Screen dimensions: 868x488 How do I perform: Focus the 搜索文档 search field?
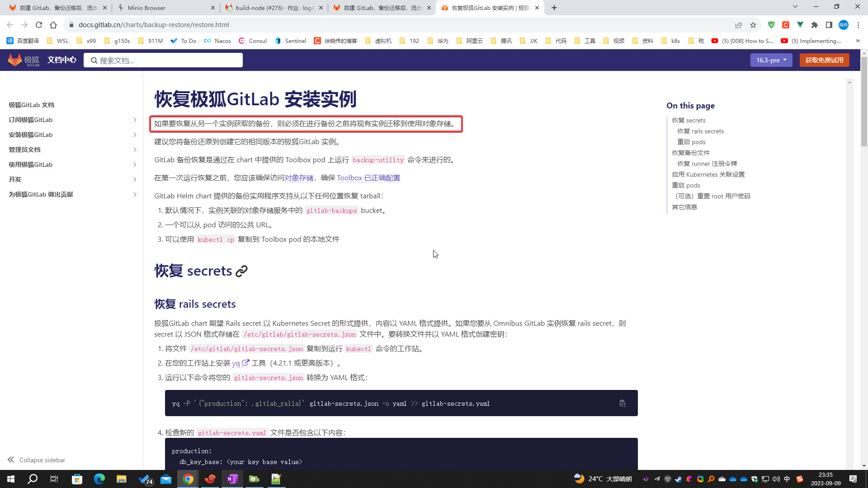(163, 60)
